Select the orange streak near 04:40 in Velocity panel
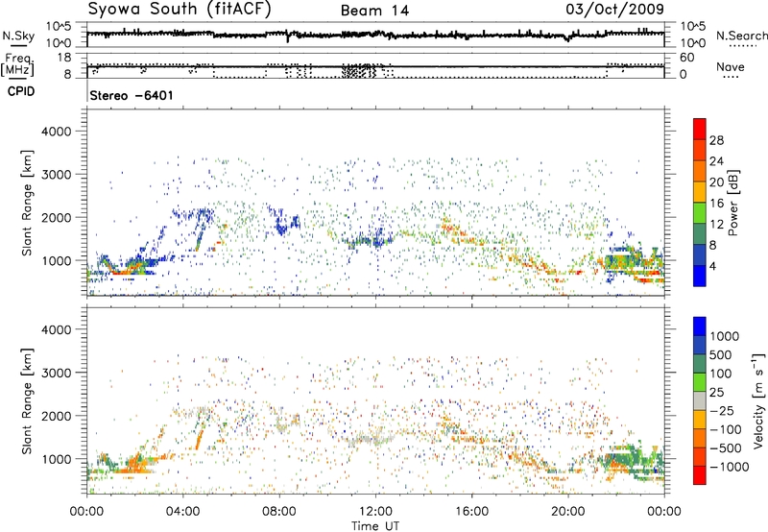Viewport: 768px width, 532px height. 199,438
